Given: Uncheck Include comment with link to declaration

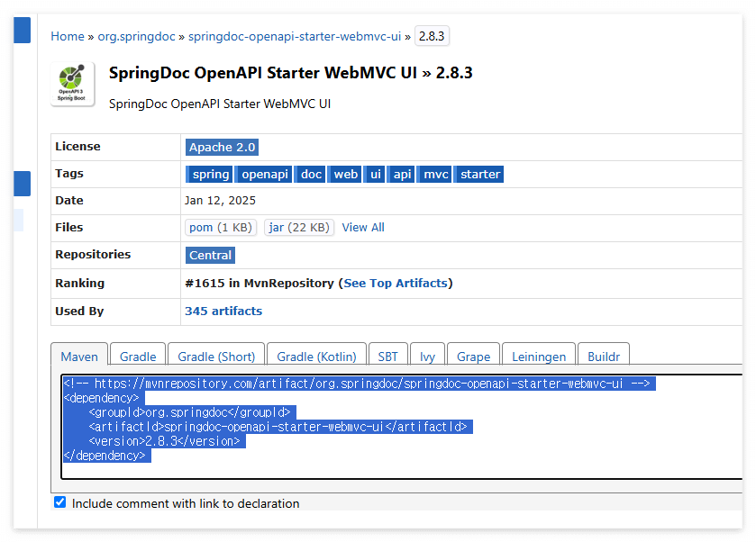Looking at the screenshot, I should [x=59, y=502].
